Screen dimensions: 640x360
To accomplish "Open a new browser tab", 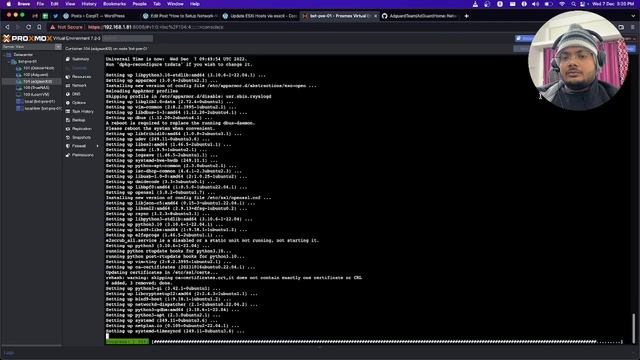I will tap(466, 16).
